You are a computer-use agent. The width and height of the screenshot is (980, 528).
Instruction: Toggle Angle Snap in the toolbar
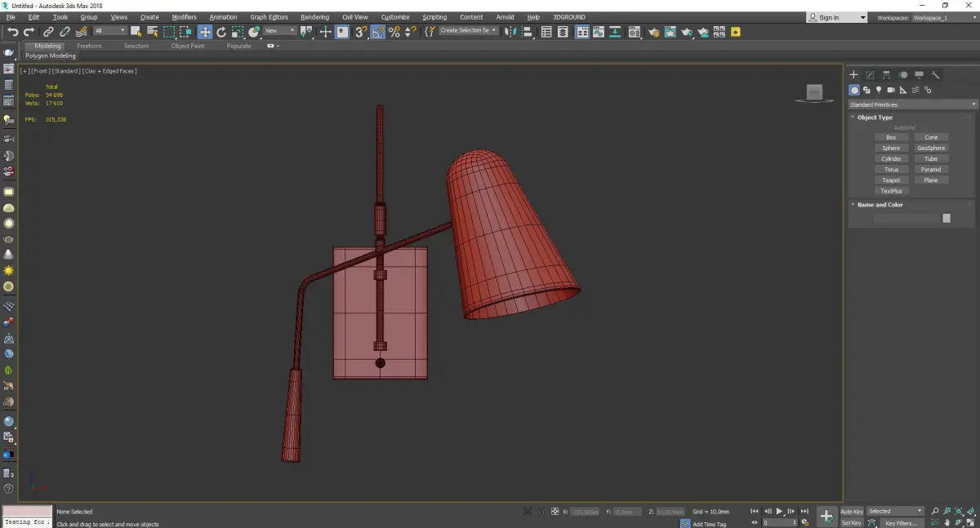tap(378, 32)
